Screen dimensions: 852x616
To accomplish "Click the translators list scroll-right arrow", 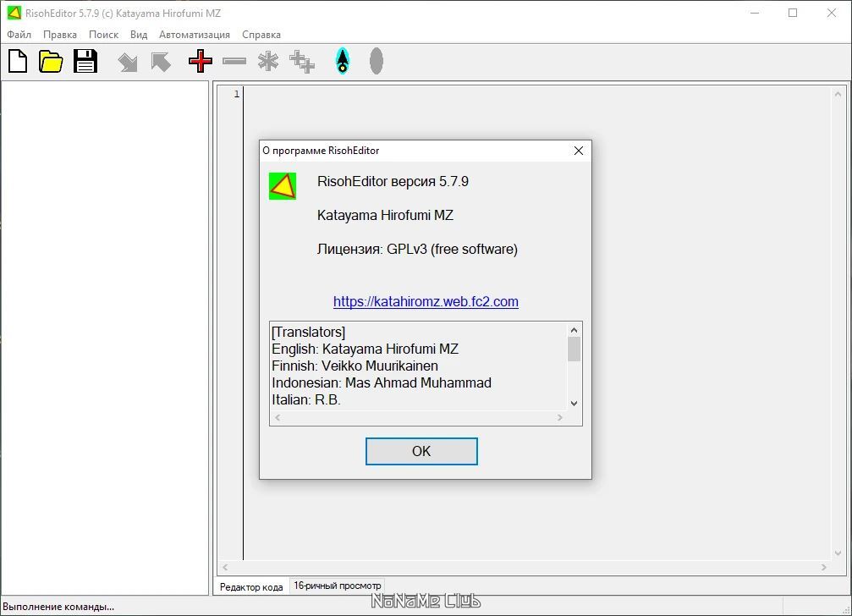I will (559, 418).
